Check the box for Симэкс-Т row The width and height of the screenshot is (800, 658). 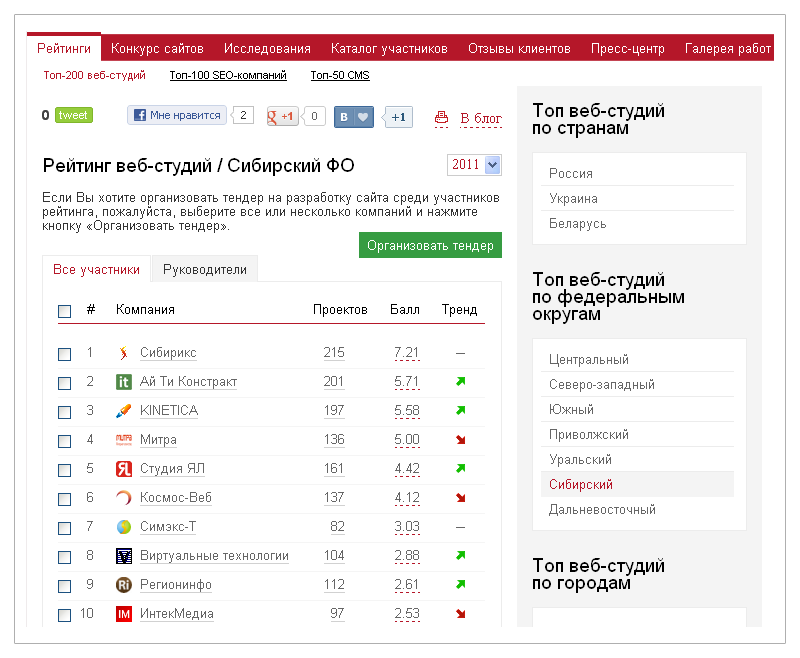pyautogui.click(x=64, y=528)
